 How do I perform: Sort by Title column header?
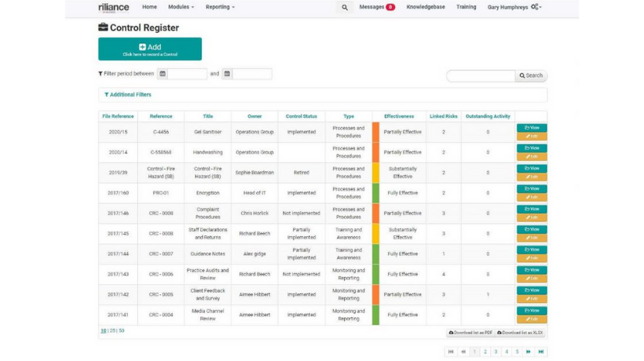pyautogui.click(x=208, y=116)
